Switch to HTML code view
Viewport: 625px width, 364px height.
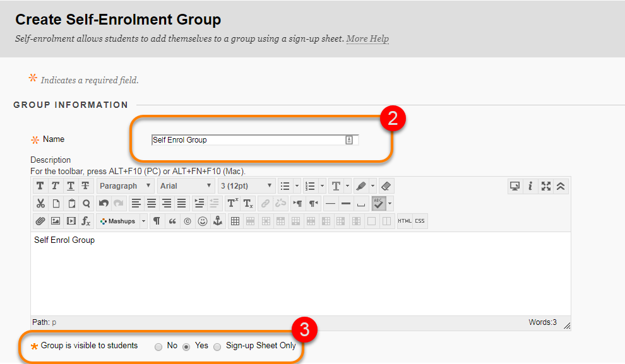[x=405, y=221]
